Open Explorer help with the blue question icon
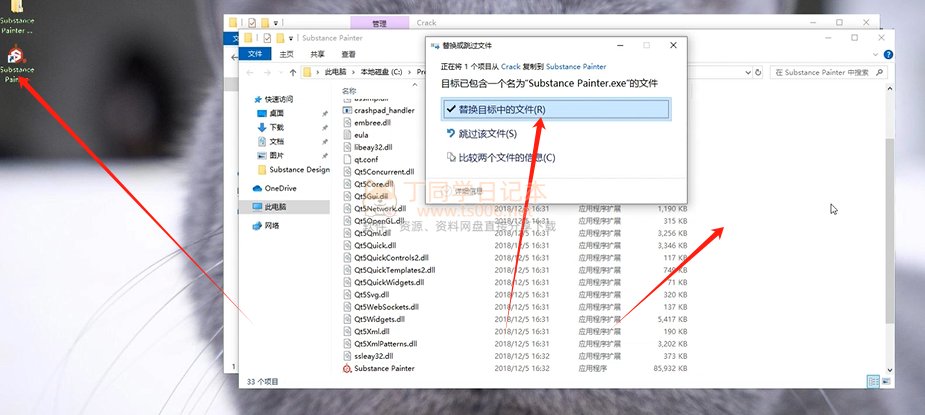The height and width of the screenshot is (415, 925). (888, 54)
